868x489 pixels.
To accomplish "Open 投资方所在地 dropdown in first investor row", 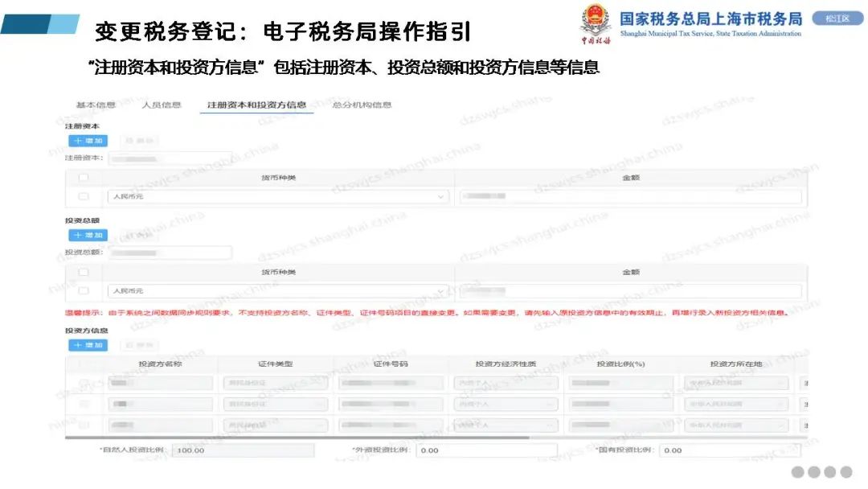I will click(736, 383).
